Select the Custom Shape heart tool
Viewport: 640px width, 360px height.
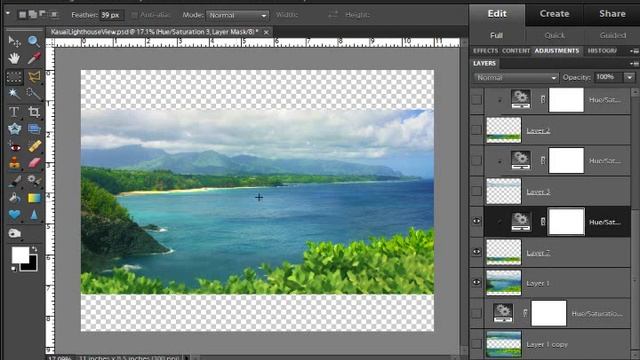(x=14, y=215)
